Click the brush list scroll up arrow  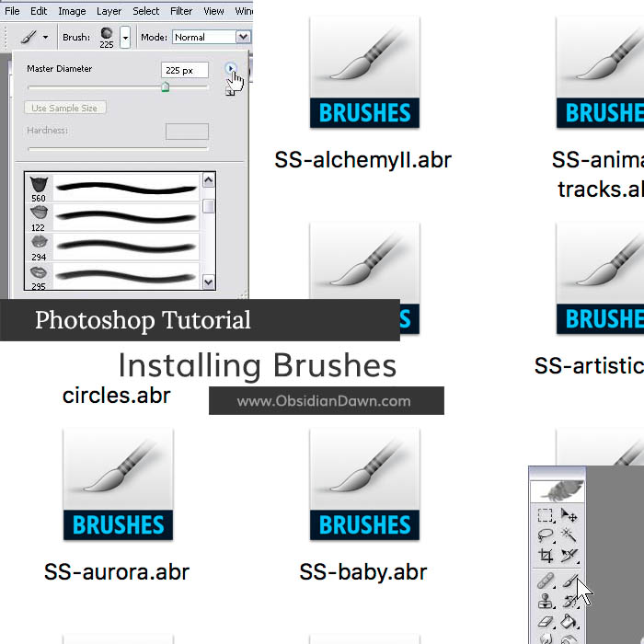208,180
